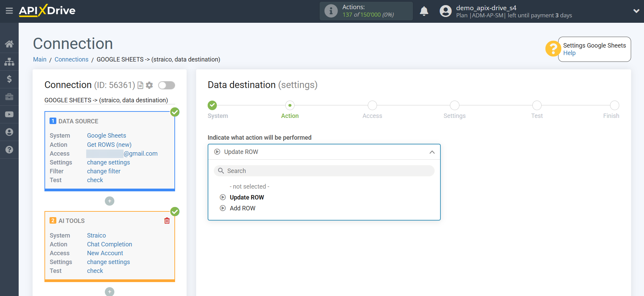Choose the not selected option
The width and height of the screenshot is (644, 296).
[249, 187]
